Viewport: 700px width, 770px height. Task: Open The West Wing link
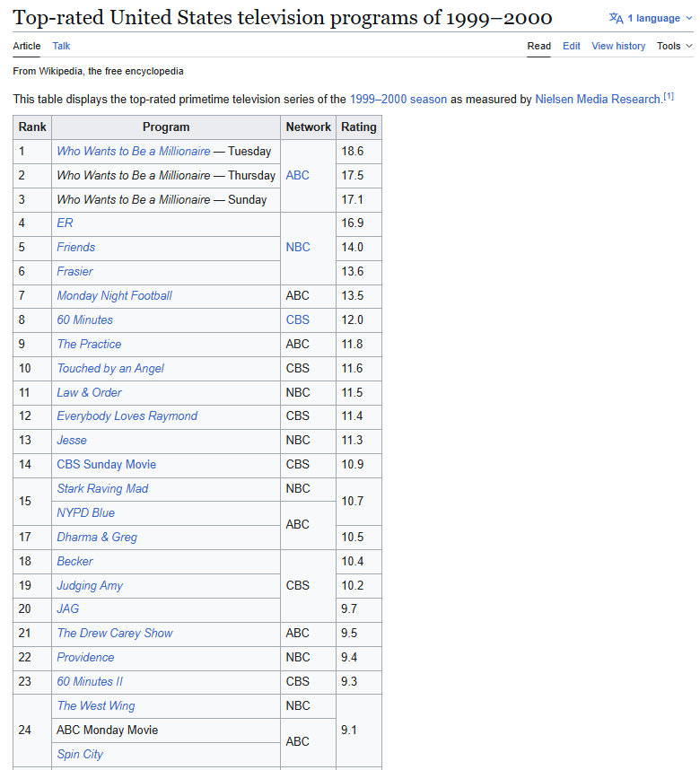[x=96, y=705]
